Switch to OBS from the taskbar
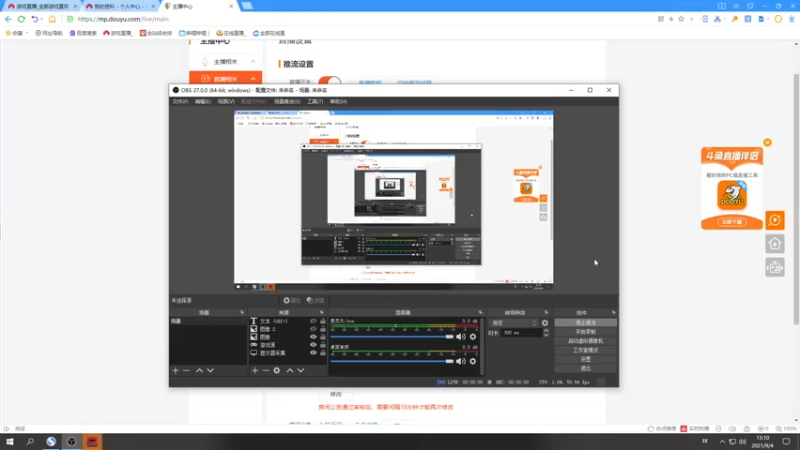Viewport: 800px width, 450px height. click(x=71, y=442)
